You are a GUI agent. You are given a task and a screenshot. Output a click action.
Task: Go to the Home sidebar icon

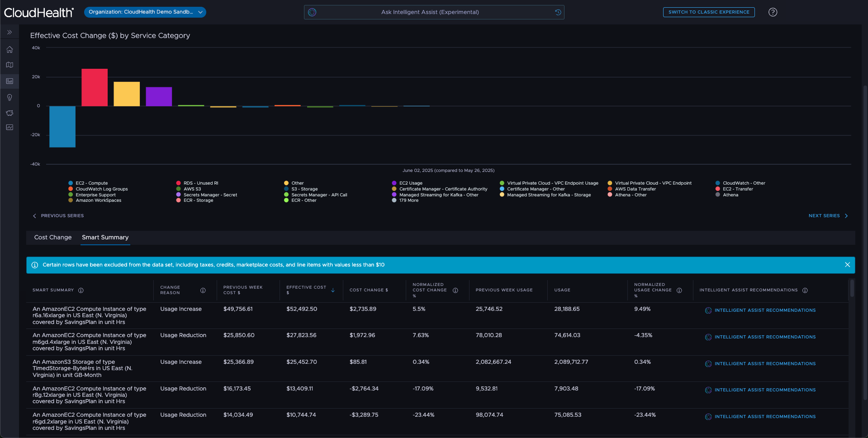pyautogui.click(x=9, y=49)
